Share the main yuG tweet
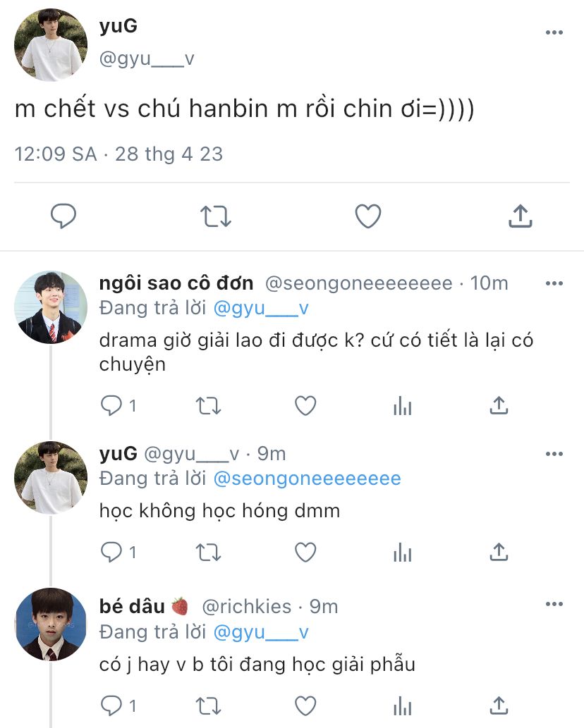 (521, 216)
